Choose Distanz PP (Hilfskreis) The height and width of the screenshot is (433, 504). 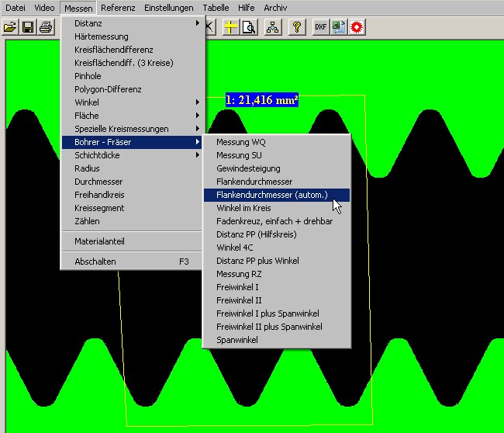(x=277, y=234)
